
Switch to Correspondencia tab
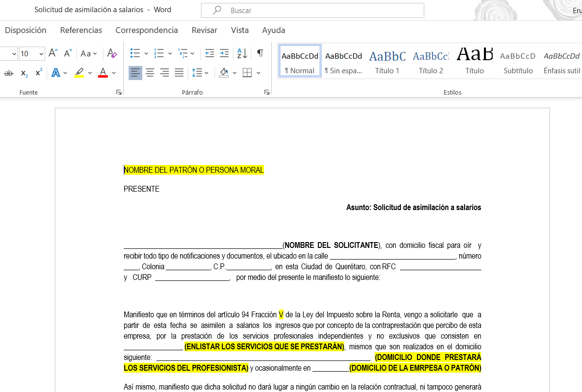click(147, 30)
